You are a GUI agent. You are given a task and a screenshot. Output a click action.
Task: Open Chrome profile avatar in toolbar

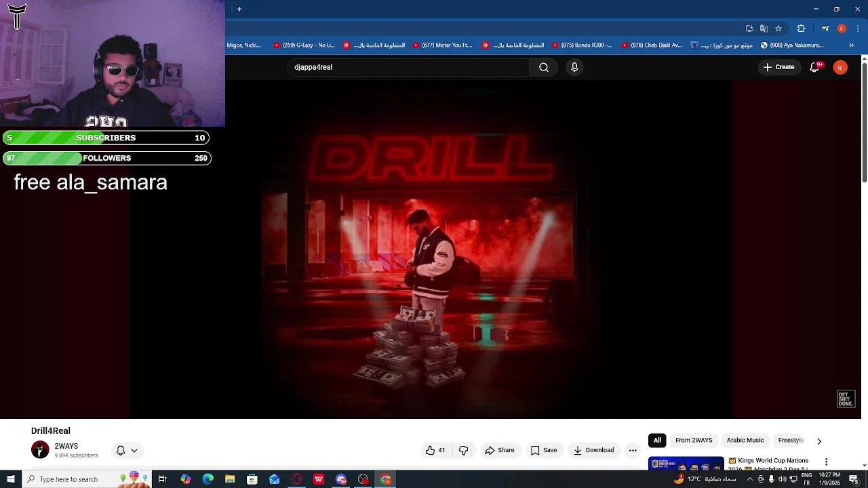coord(842,28)
